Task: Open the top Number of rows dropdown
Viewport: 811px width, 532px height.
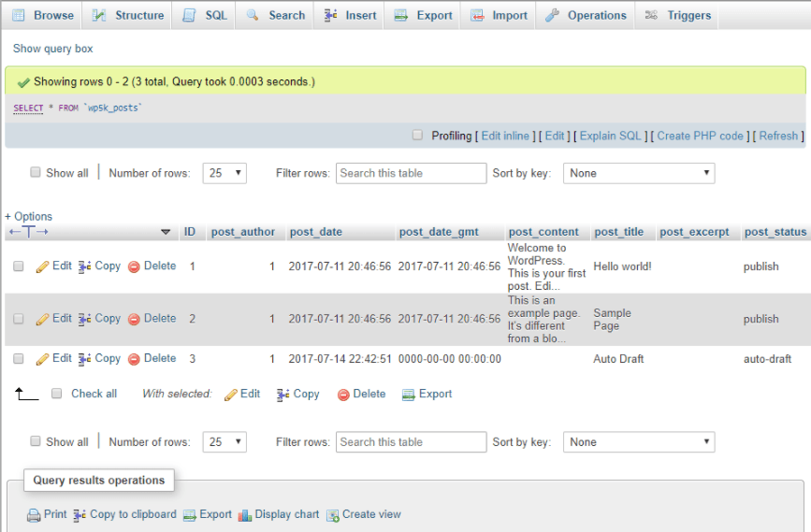Action: pos(226,173)
